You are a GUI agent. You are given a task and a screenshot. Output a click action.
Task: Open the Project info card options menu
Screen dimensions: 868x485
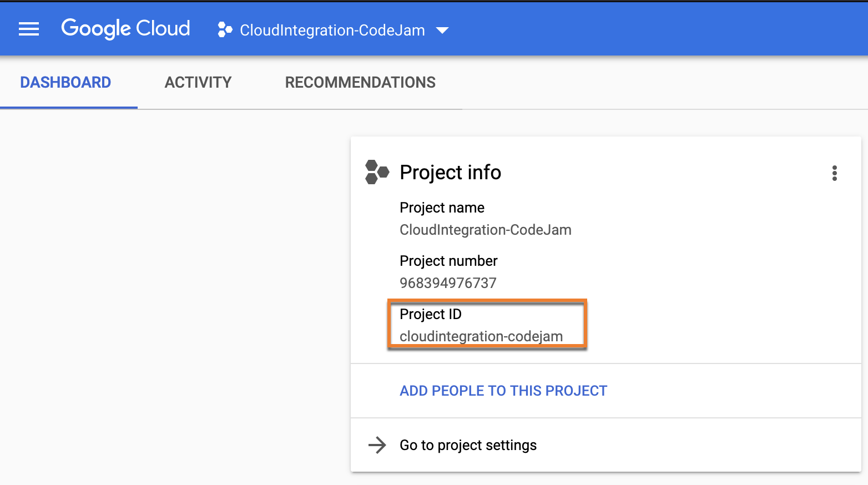(x=834, y=173)
